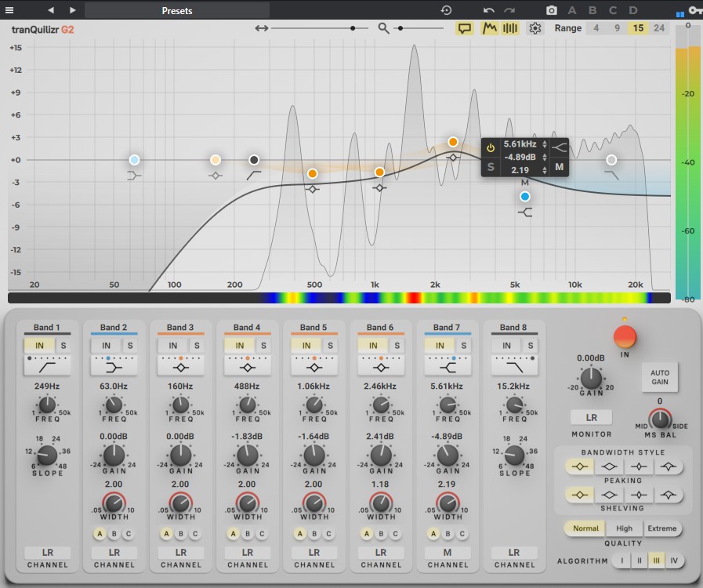Toggle Band 5 IN button
This screenshot has height=588, width=703.
click(306, 346)
